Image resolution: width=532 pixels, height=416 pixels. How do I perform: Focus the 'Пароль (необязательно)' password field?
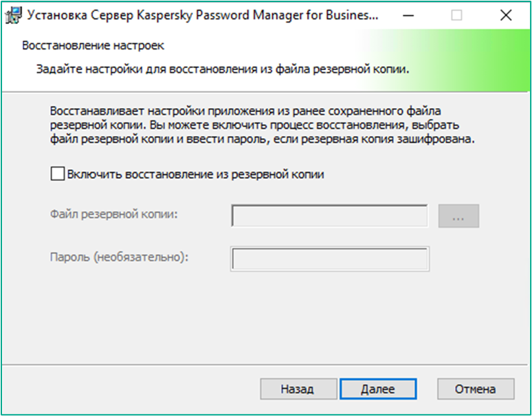(330, 259)
